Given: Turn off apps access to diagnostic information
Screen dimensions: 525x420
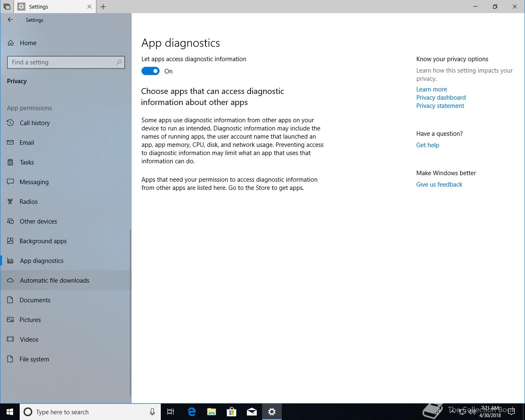Looking at the screenshot, I should [151, 71].
